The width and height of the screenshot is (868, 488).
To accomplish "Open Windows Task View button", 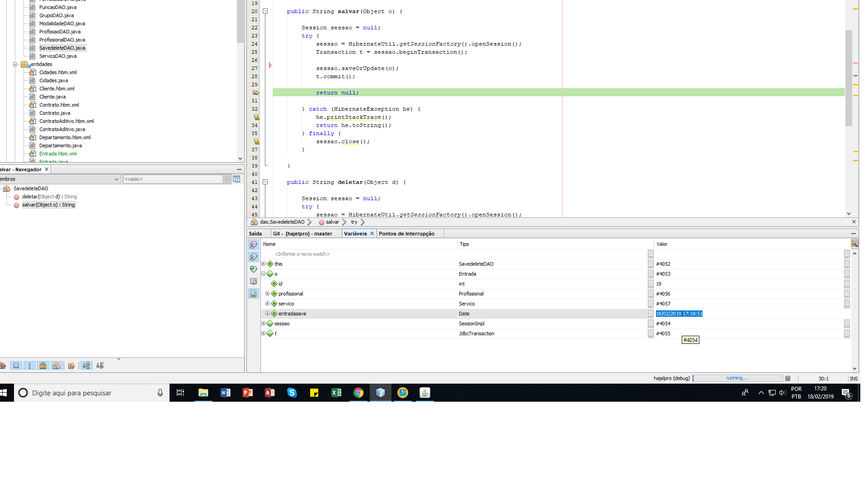I will (x=180, y=393).
